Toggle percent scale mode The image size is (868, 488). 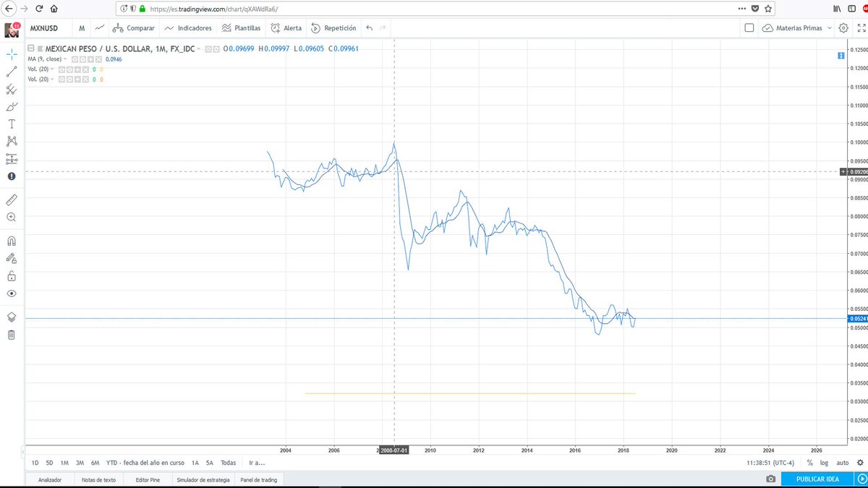point(810,463)
